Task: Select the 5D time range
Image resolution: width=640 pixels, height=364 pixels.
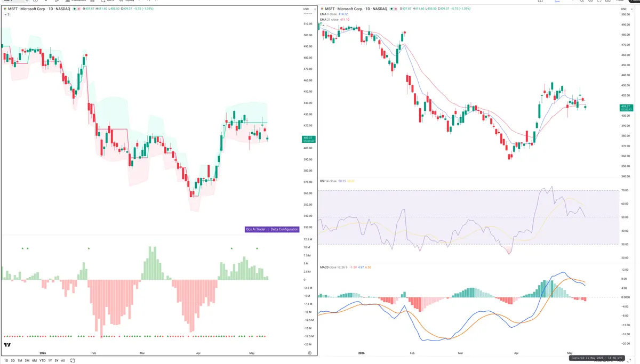Action: tap(13, 360)
